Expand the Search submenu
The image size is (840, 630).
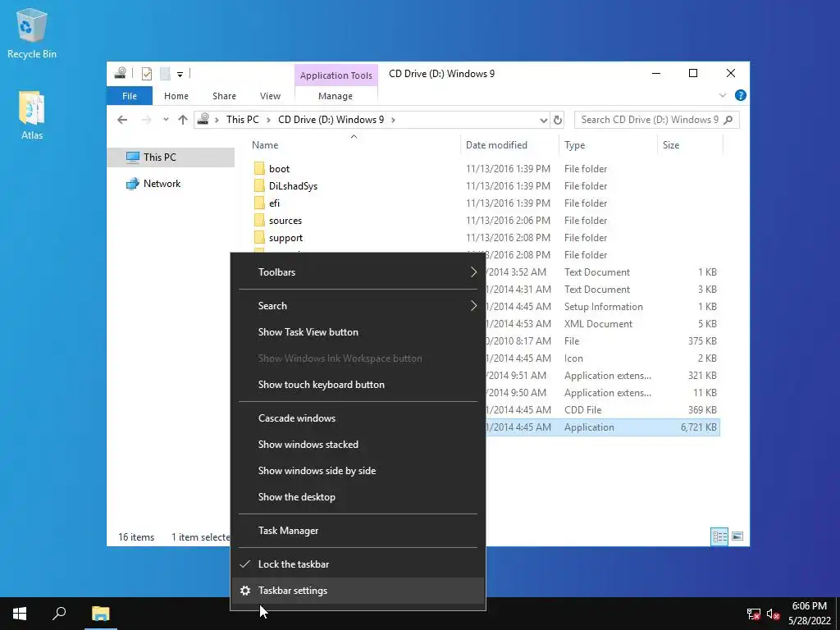click(x=358, y=306)
